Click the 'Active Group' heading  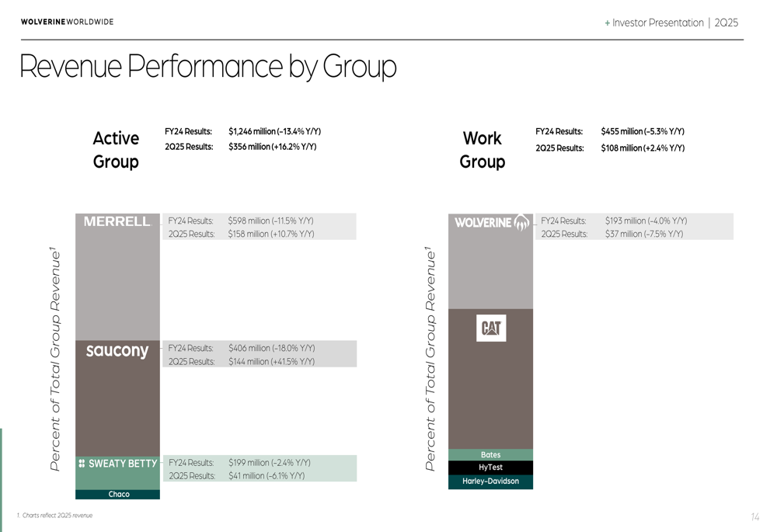[x=116, y=150]
